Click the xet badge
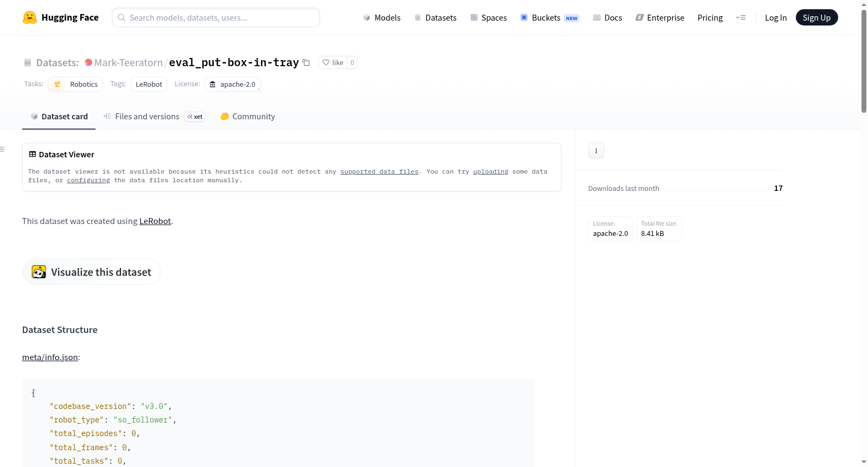 click(x=195, y=117)
